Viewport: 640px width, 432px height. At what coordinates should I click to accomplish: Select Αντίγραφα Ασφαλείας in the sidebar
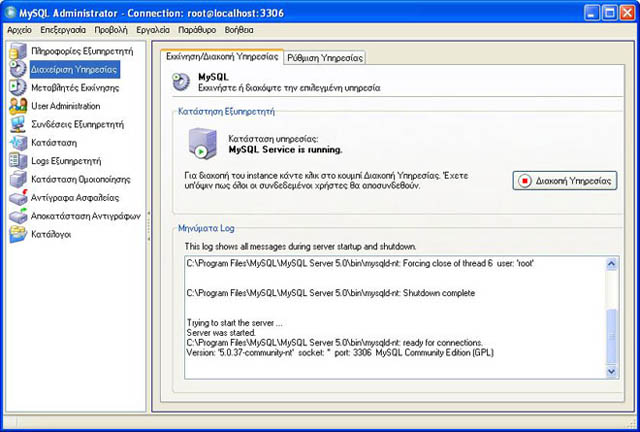tap(75, 198)
